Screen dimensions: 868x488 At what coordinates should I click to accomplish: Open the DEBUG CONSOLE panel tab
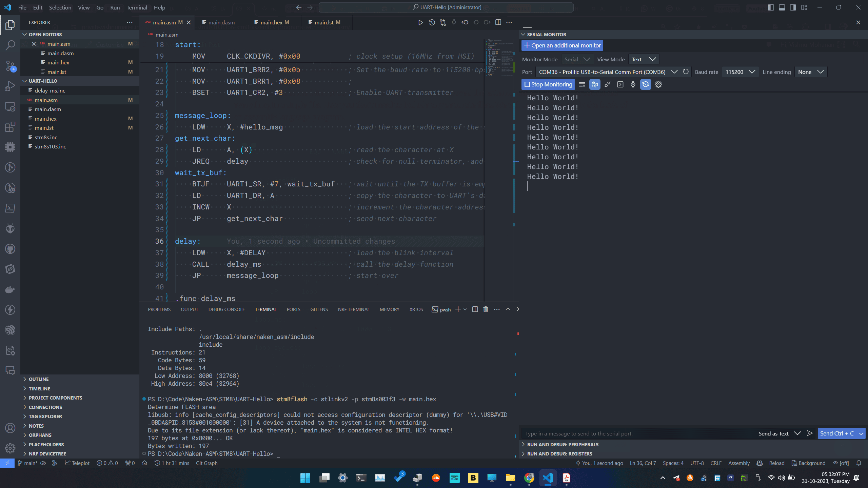point(226,309)
